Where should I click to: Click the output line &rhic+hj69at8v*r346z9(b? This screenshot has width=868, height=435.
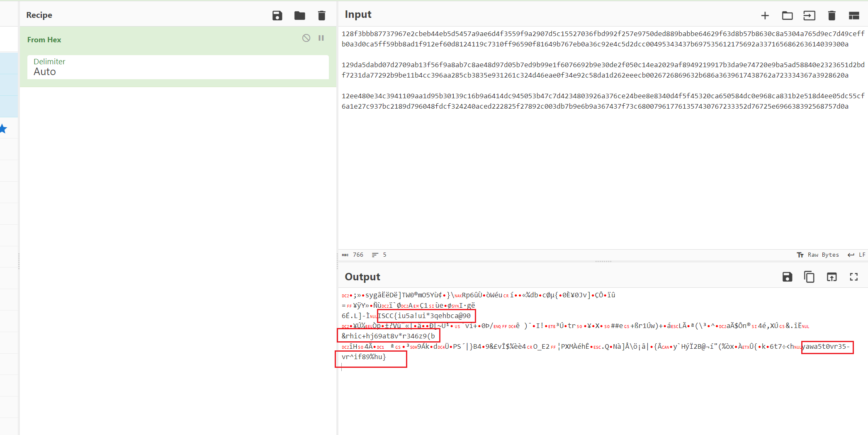coord(388,336)
